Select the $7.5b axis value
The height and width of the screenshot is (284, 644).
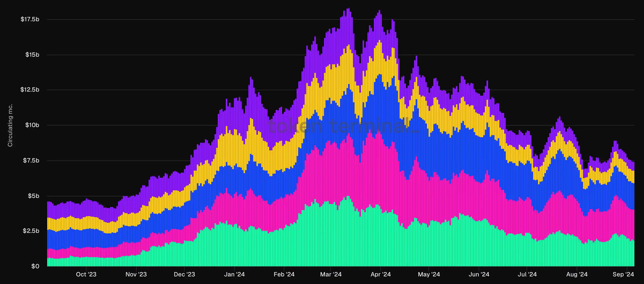tap(31, 160)
